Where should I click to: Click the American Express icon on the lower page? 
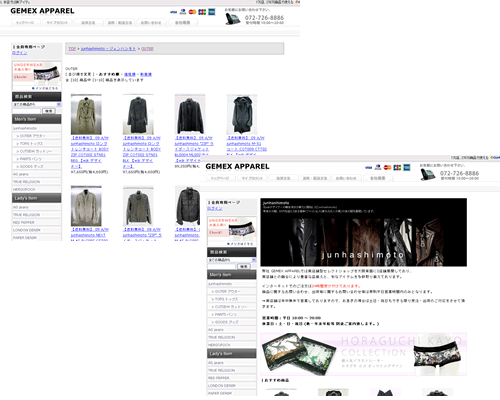coord(407,167)
